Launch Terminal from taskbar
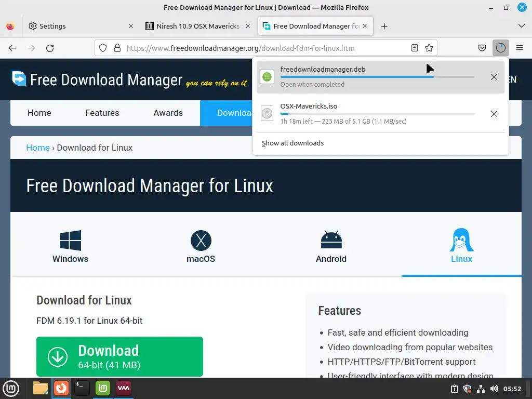This screenshot has height=399, width=532. click(x=82, y=389)
